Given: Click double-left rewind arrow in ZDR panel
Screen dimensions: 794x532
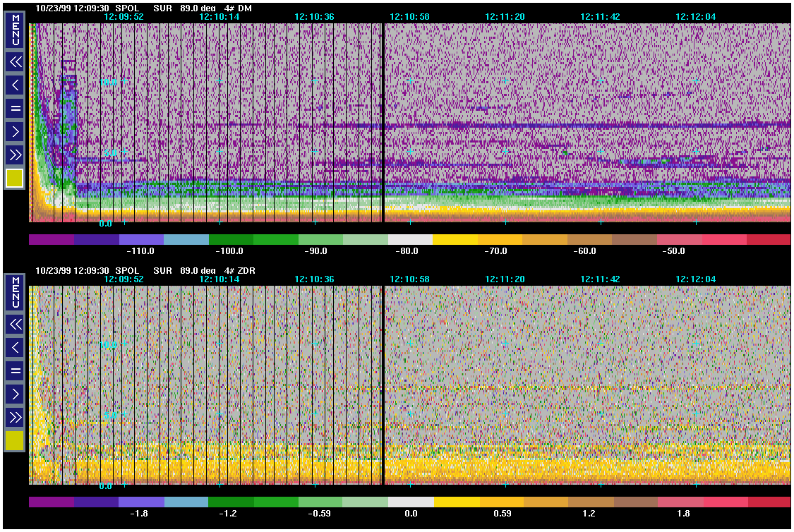Looking at the screenshot, I should pyautogui.click(x=16, y=325).
